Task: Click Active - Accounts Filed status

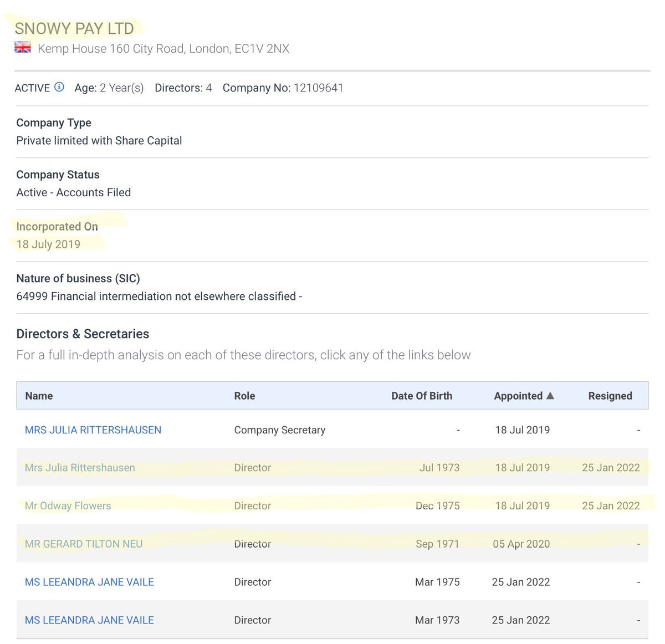Action: [x=74, y=192]
